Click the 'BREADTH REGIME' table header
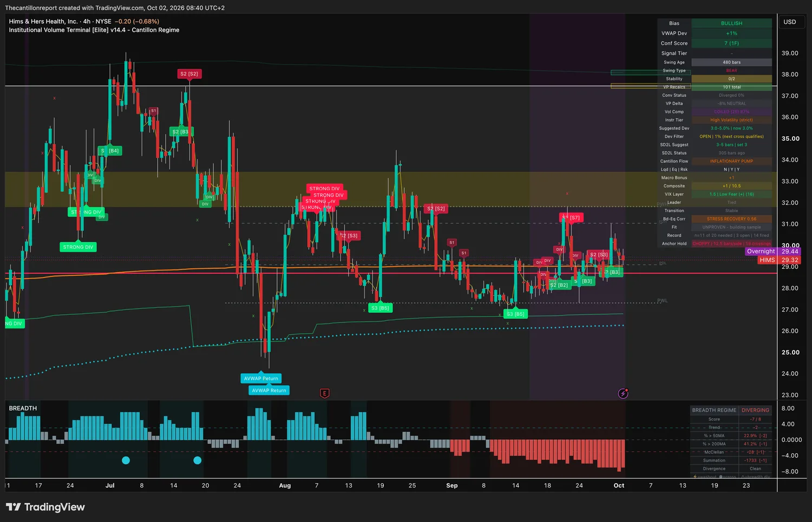812x522 pixels. pyautogui.click(x=714, y=410)
